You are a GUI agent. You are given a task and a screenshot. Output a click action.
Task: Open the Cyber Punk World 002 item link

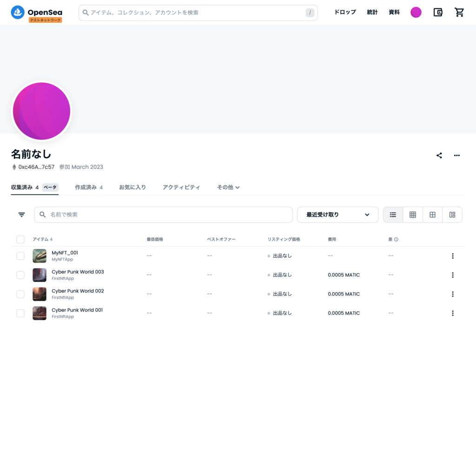click(x=78, y=291)
